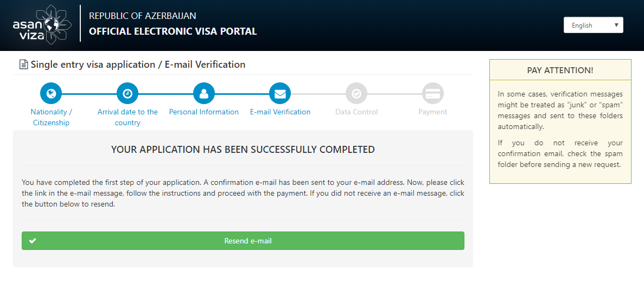Click the checkmark icon on Resend button
Viewport: 644px width, 296px height.
33,241
